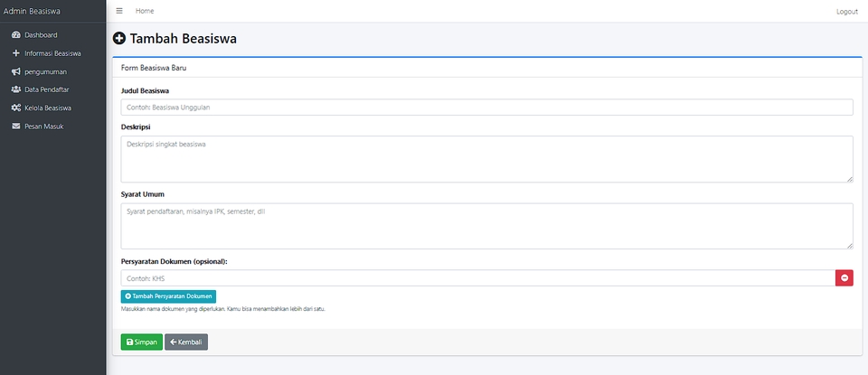Viewport: 868px width, 375px height.
Task: Open Data Pendaftar in the sidebar
Action: [47, 89]
